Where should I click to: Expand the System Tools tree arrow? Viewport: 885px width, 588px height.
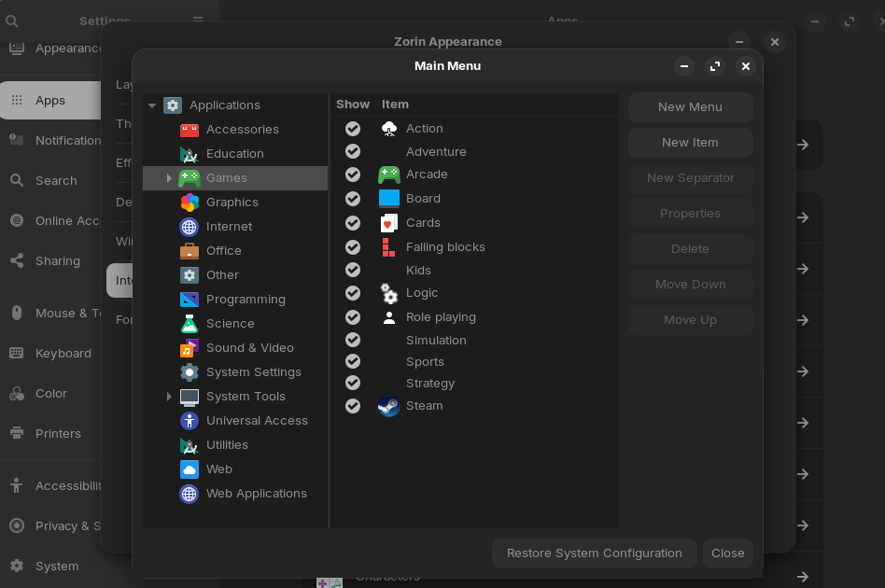pos(169,397)
